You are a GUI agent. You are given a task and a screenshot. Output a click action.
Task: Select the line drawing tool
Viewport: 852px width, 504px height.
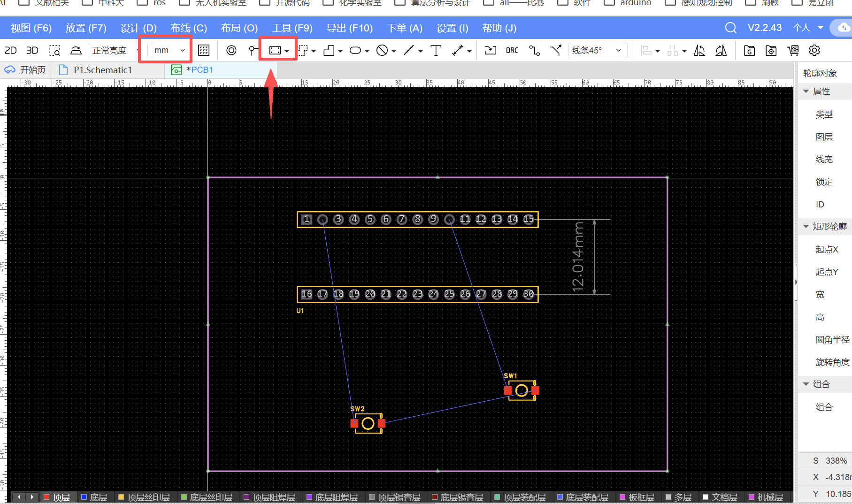pos(409,50)
